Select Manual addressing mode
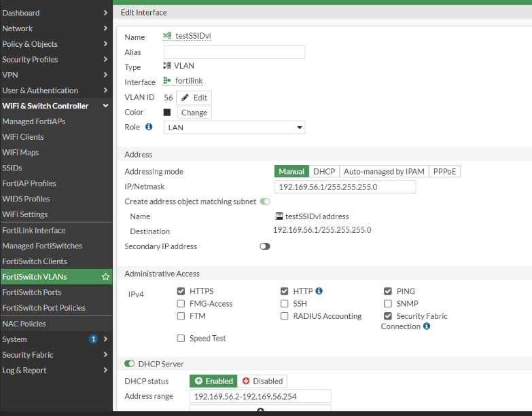The image size is (532, 416). coord(291,172)
